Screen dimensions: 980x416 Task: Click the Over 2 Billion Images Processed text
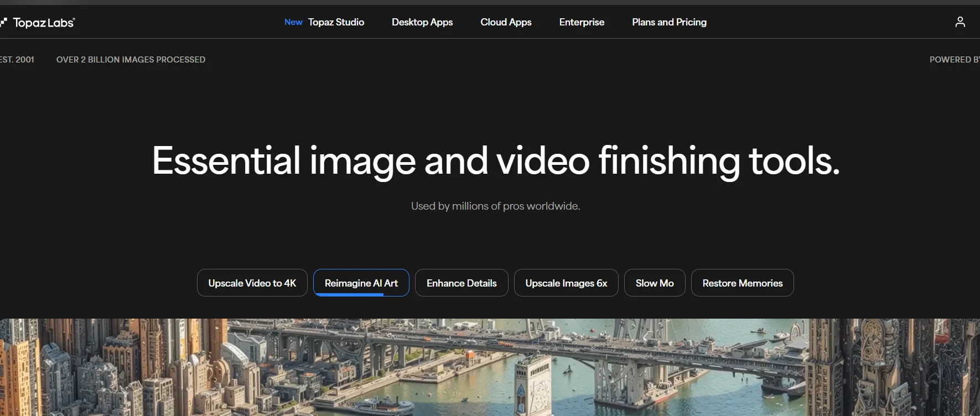[x=131, y=60]
